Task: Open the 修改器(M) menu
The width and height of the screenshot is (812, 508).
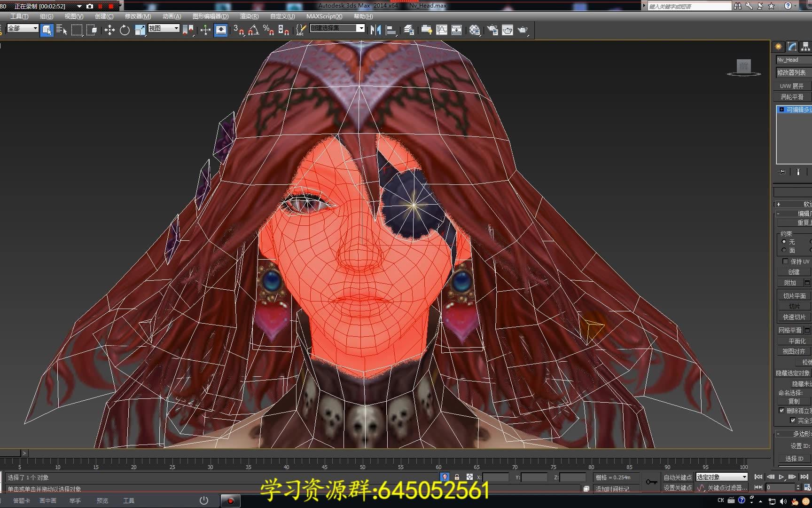Action: click(136, 16)
